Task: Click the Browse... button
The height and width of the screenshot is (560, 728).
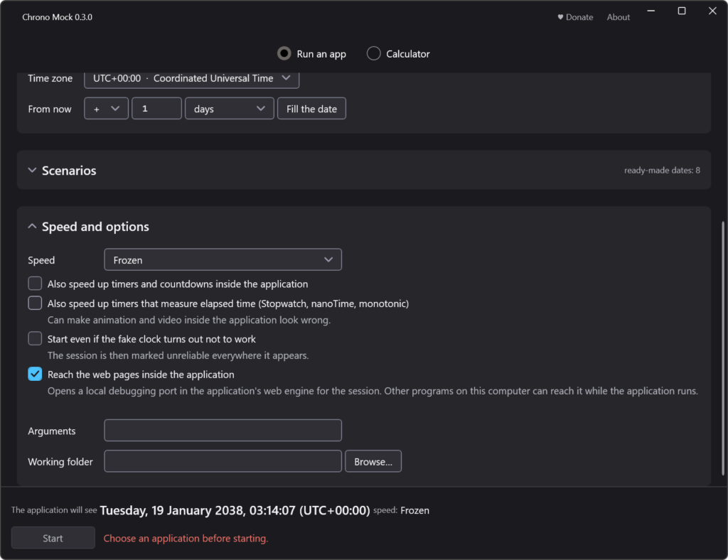Action: (373, 461)
